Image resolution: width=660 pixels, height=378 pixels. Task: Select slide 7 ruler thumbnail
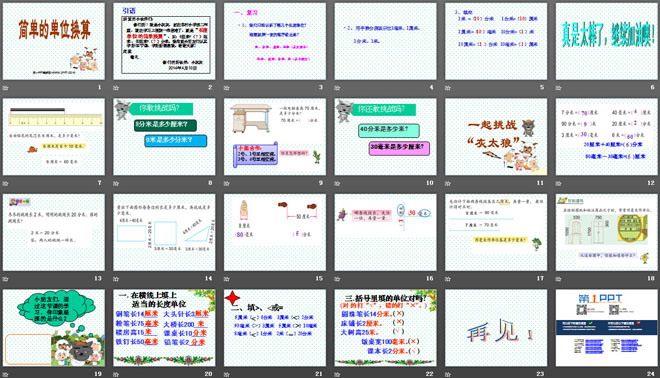tap(53, 137)
